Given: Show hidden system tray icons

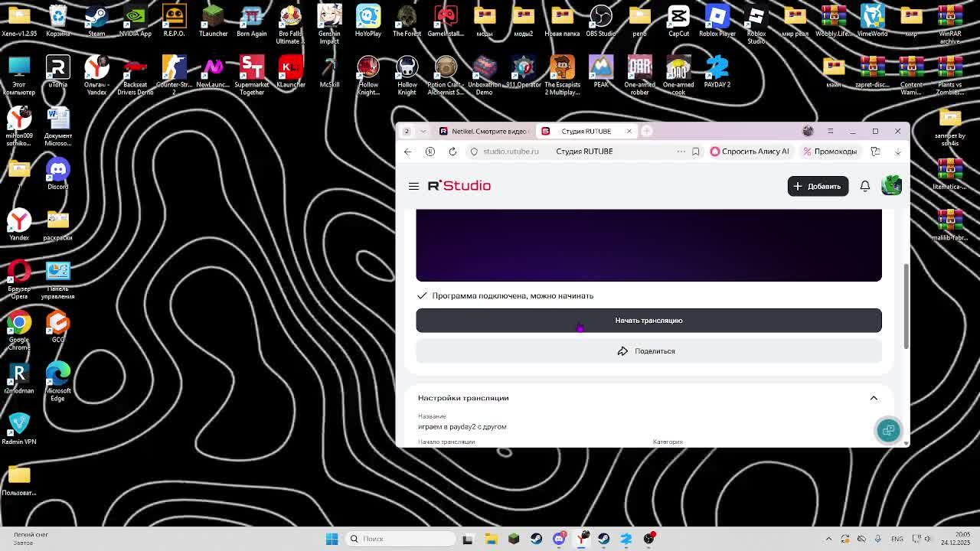Looking at the screenshot, I should 828,539.
